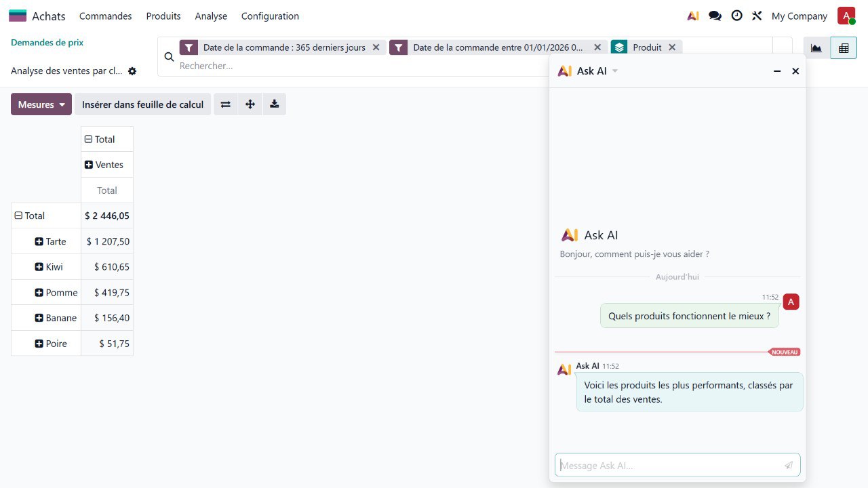Click the flip axis icon
This screenshot has height=488, width=868.
[x=226, y=104]
